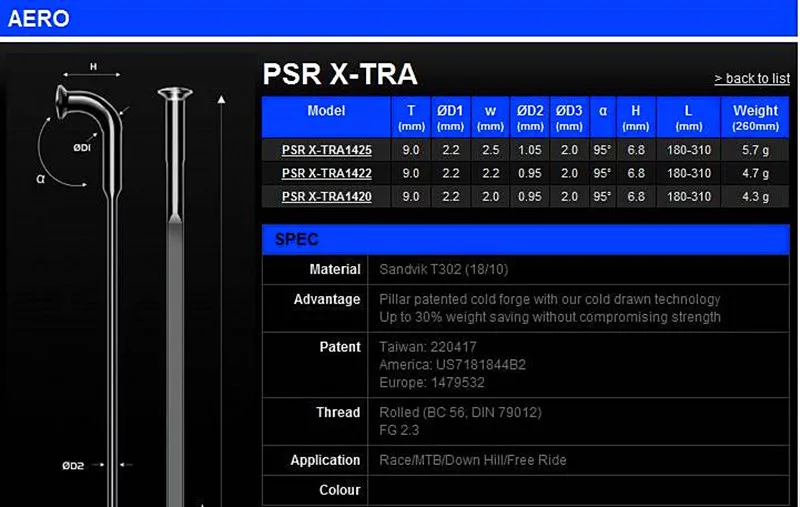Click the FG 2.3 thread text
Viewport: 800px width, 507px height.
pos(399,430)
